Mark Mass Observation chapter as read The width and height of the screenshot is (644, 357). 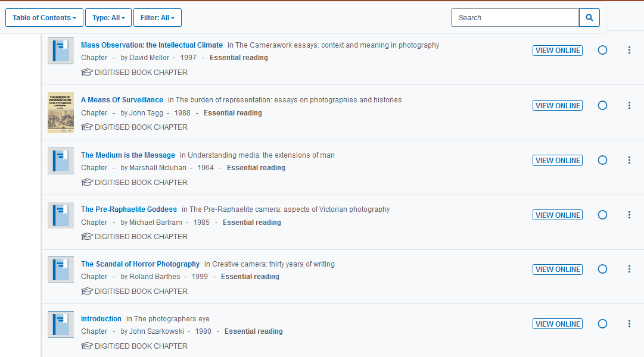click(602, 51)
